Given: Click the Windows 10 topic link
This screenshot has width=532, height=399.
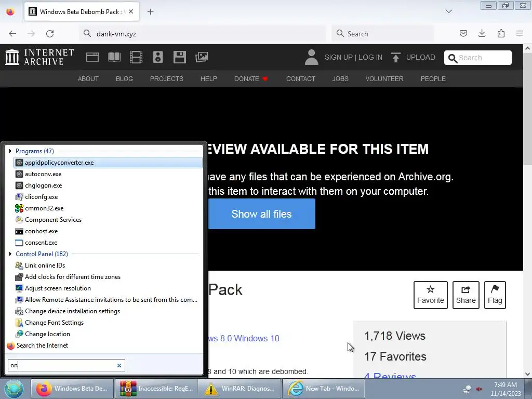Looking at the screenshot, I should pos(257,338).
